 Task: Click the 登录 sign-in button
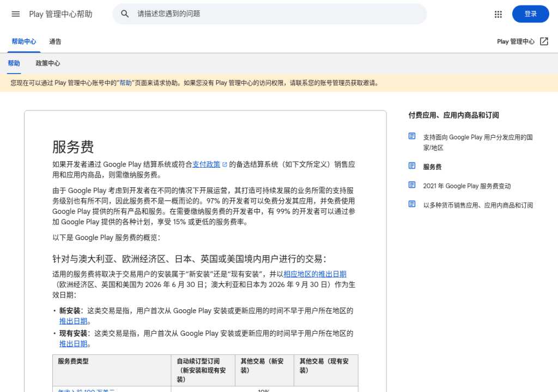click(530, 14)
